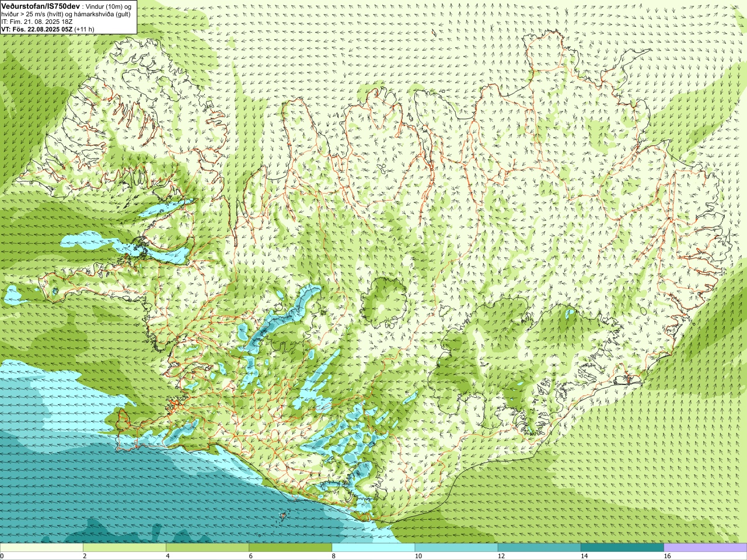Click the '8' scale label
The width and height of the screenshot is (747, 560).
pyautogui.click(x=334, y=556)
